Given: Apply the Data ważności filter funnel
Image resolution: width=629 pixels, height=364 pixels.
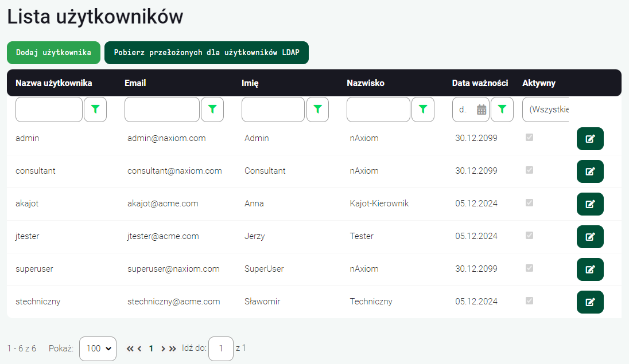Looking at the screenshot, I should click(502, 109).
